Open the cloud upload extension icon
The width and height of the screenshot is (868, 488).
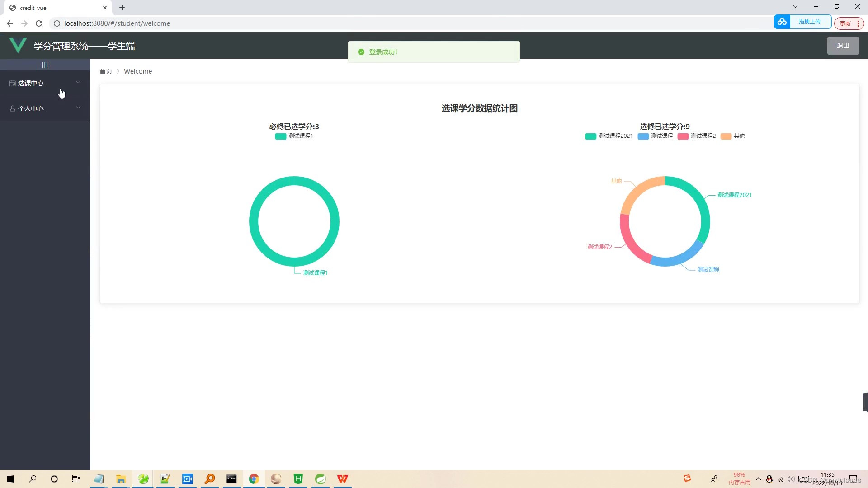(x=783, y=21)
